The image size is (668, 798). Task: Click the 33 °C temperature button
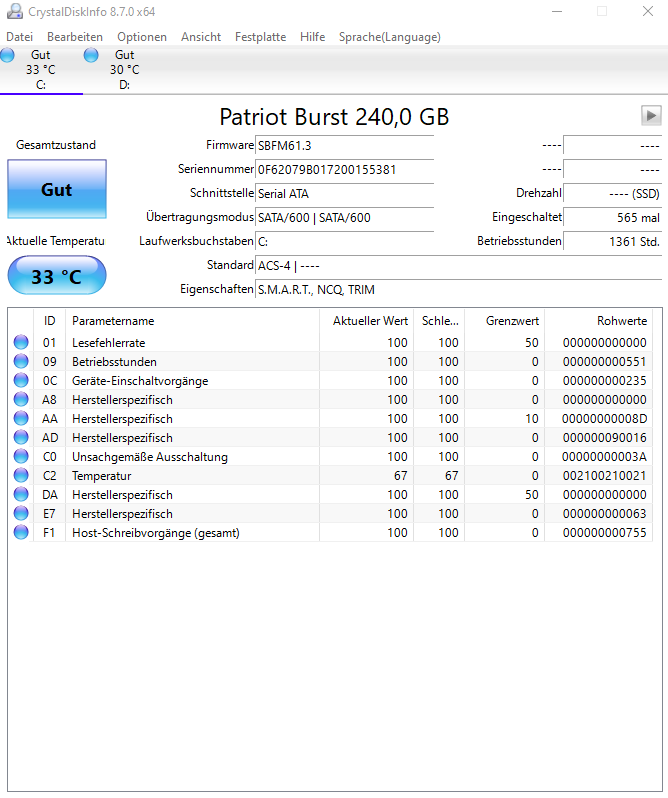[57, 276]
